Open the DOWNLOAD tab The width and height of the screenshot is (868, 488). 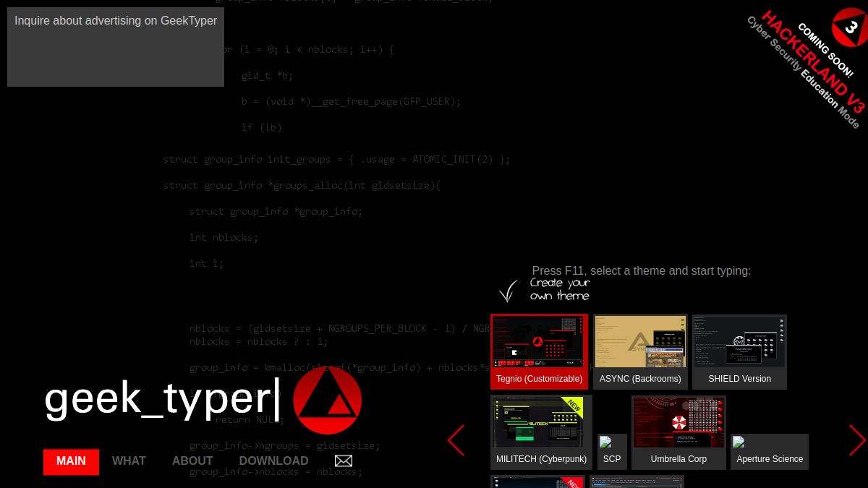[x=273, y=461]
